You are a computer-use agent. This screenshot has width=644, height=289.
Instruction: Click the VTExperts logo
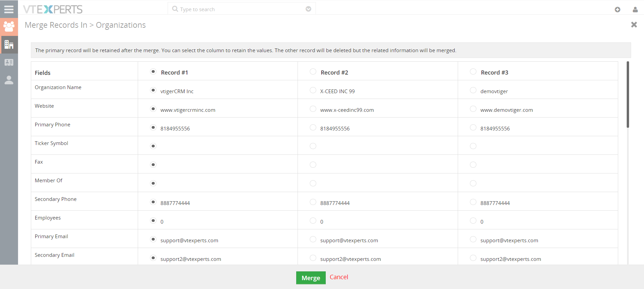pyautogui.click(x=53, y=9)
